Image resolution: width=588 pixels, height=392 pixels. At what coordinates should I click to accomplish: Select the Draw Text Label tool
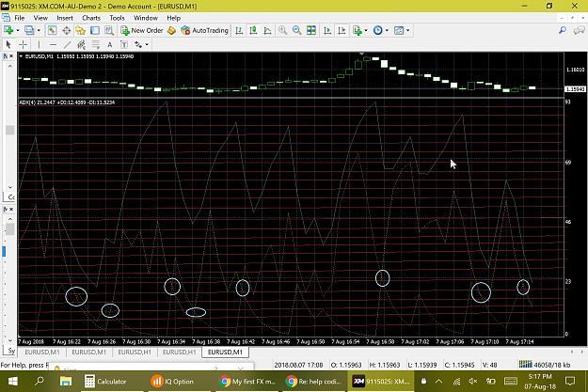point(124,44)
